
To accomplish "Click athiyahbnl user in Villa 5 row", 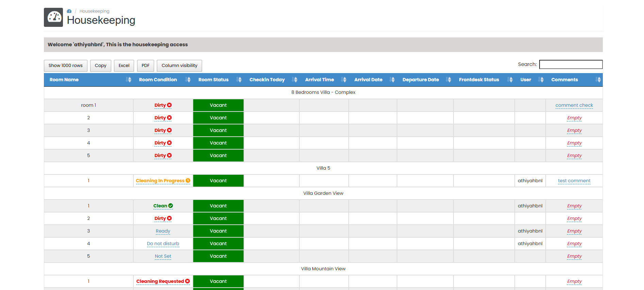I will 530,181.
